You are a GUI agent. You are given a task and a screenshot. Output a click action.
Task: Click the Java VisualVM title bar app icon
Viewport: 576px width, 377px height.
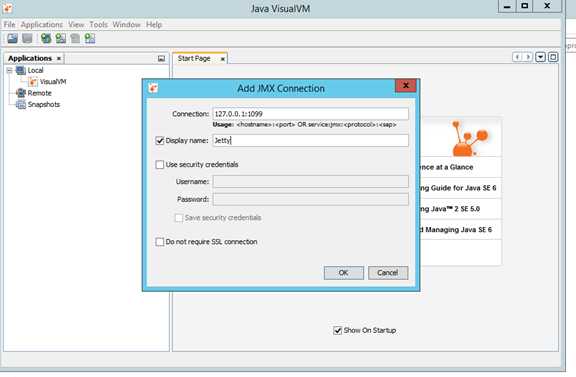(8, 8)
